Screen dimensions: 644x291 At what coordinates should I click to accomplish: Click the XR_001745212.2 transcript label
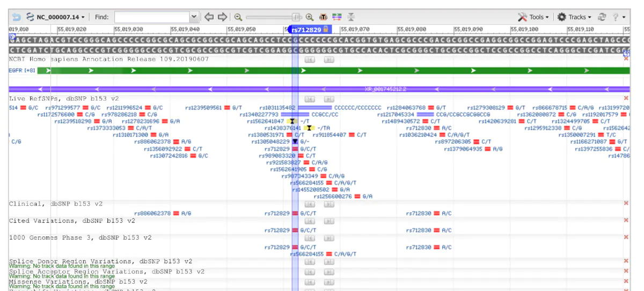tap(385, 89)
